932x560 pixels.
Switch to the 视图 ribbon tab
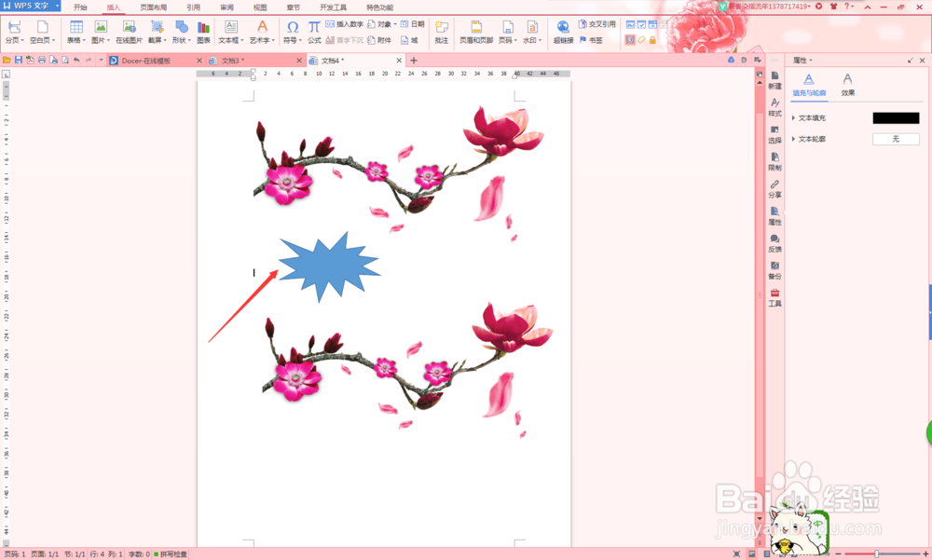tap(260, 7)
